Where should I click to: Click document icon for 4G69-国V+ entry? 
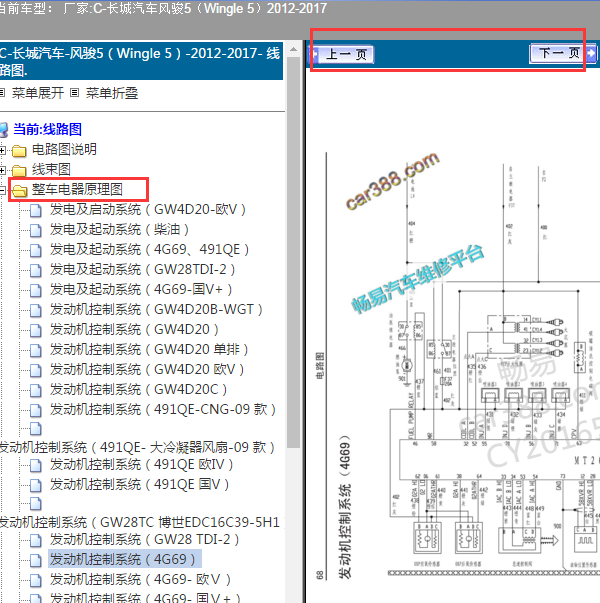click(35, 290)
